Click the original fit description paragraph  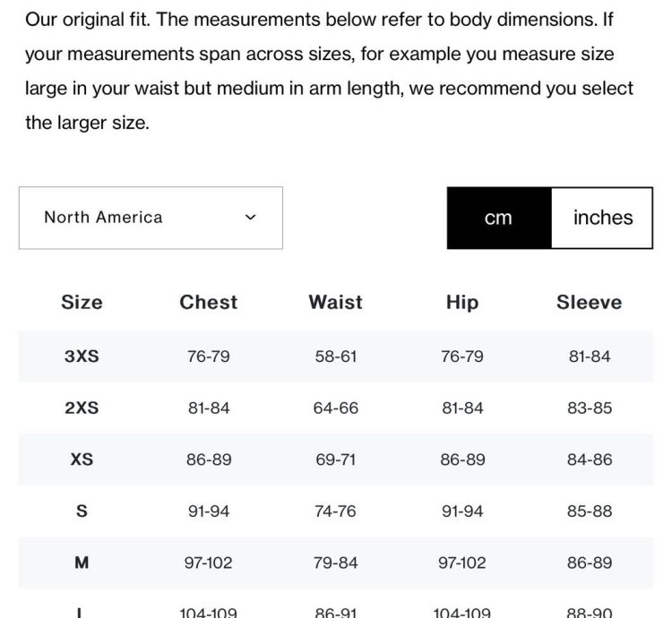[x=329, y=71]
